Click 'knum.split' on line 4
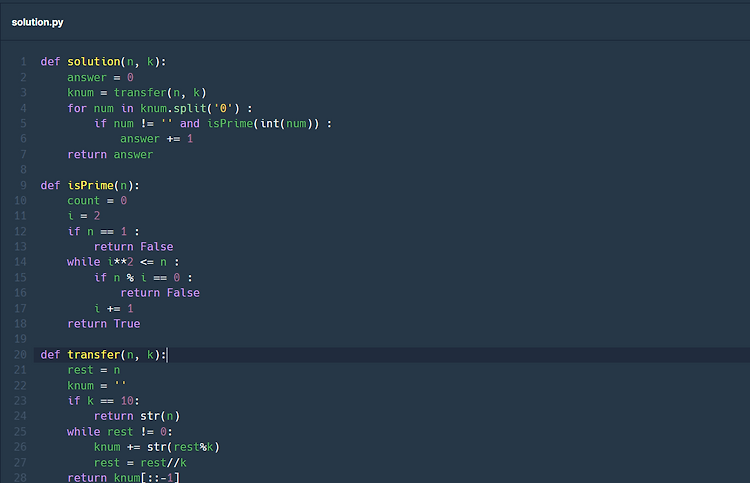This screenshot has height=483, width=750. pos(173,108)
